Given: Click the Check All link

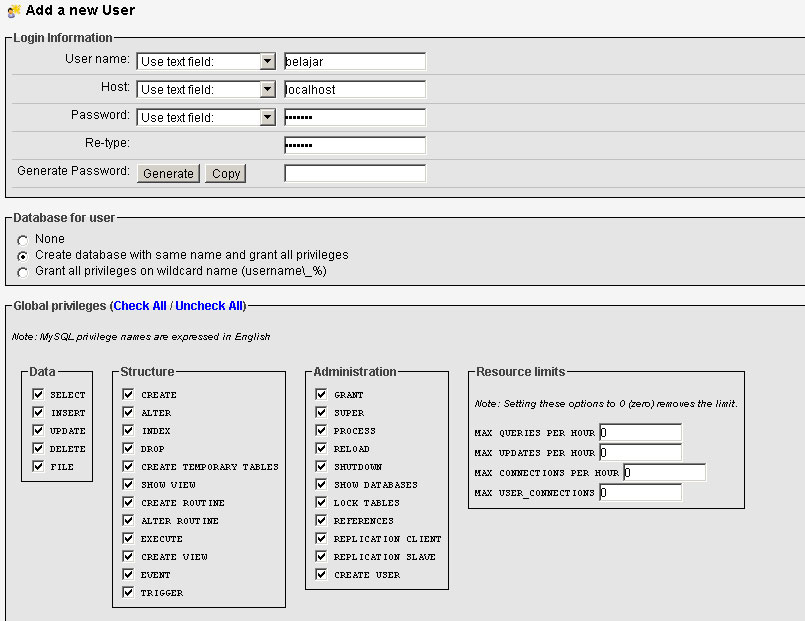Looking at the screenshot, I should coord(140,305).
